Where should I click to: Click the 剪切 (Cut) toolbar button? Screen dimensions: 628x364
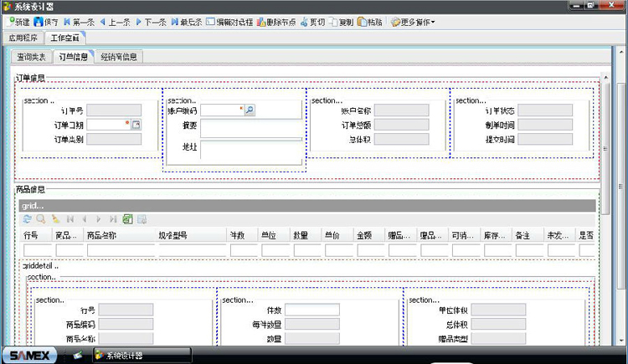point(313,22)
